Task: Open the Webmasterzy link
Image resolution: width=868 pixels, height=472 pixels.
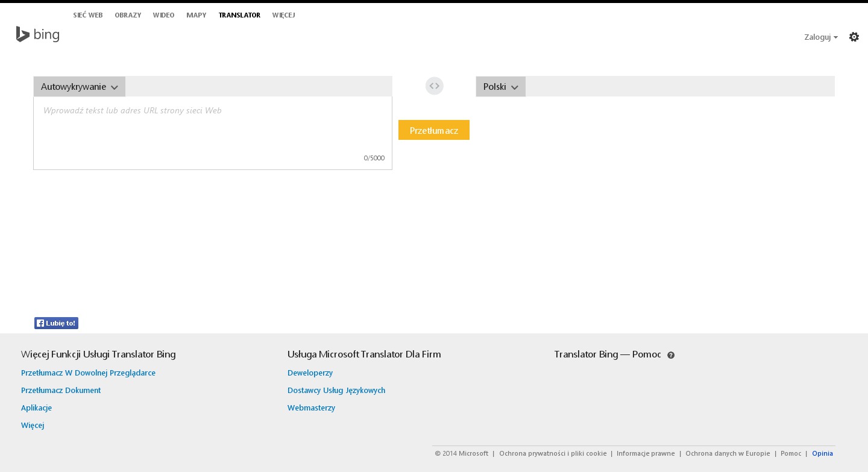Action: coord(311,407)
